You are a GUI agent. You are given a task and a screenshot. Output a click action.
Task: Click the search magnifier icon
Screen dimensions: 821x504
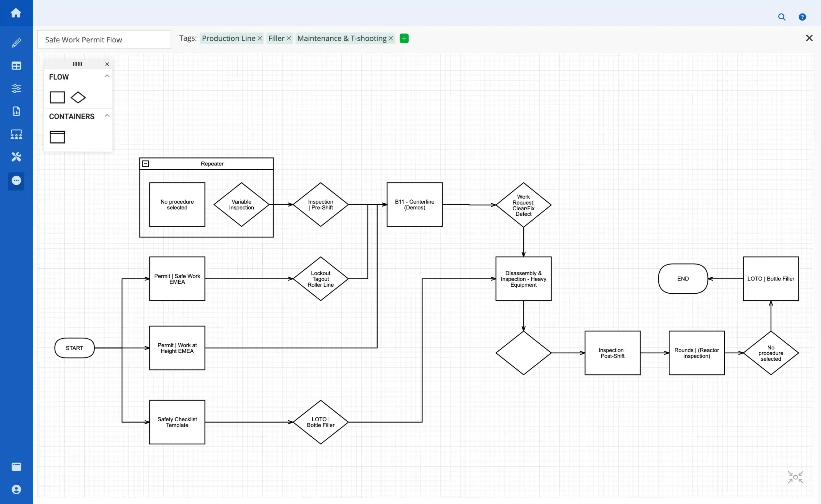[x=782, y=17]
